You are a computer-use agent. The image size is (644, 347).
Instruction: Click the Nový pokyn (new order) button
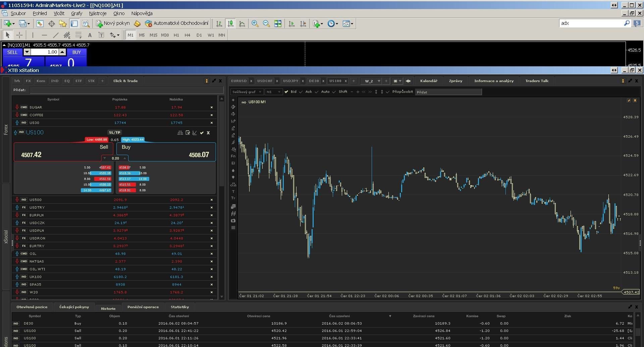coord(113,23)
